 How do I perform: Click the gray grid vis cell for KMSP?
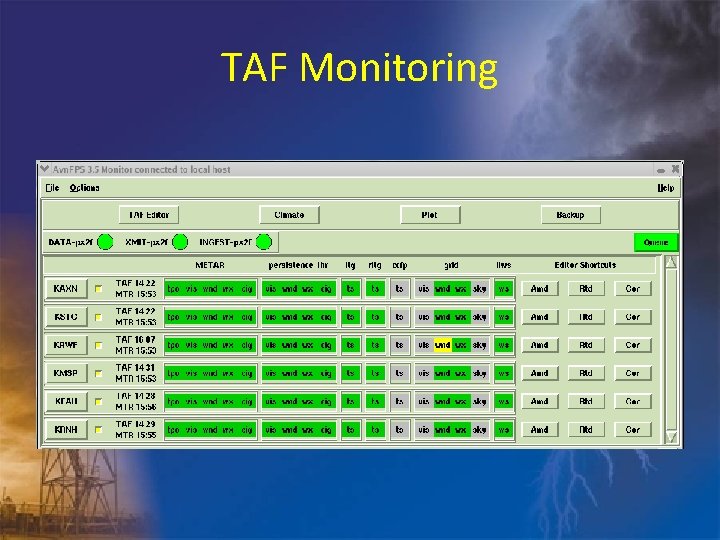pyautogui.click(x=424, y=373)
